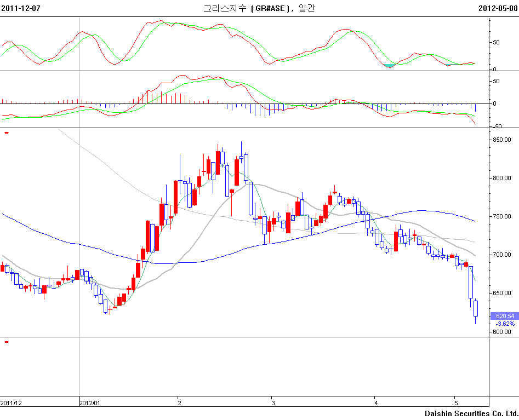Screen dimensions: 519x420
Task: Click the 2011/12 label on the time axis
Action: (12, 403)
